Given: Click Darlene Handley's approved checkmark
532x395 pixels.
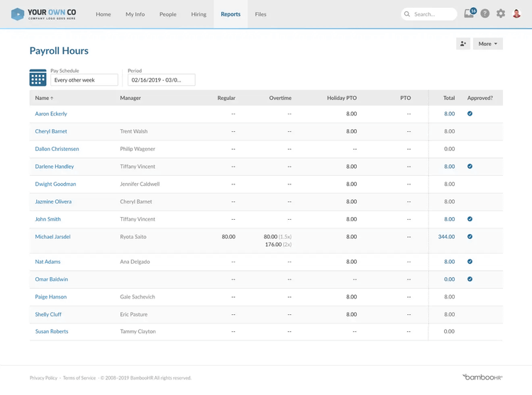Looking at the screenshot, I should tap(470, 166).
